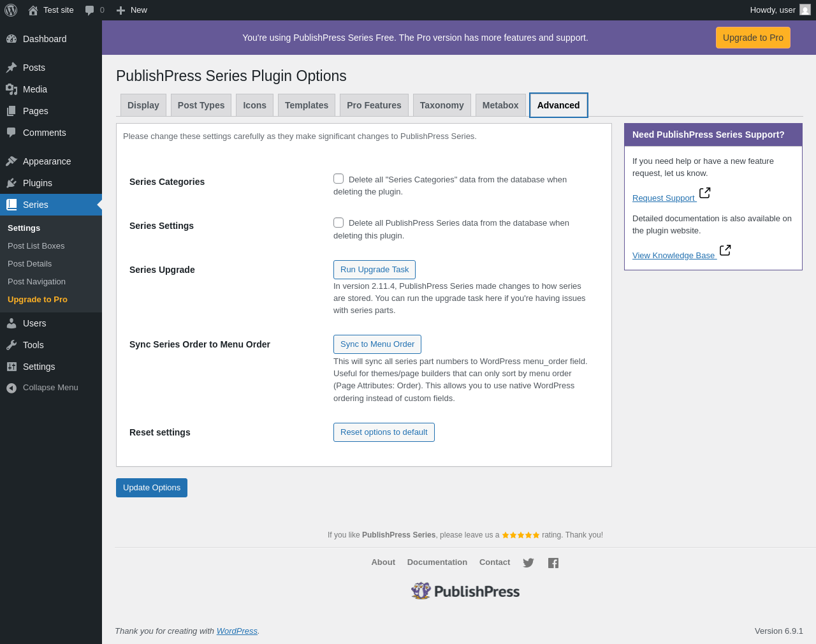Open the Templates tab
The width and height of the screenshot is (816, 644).
tap(307, 105)
